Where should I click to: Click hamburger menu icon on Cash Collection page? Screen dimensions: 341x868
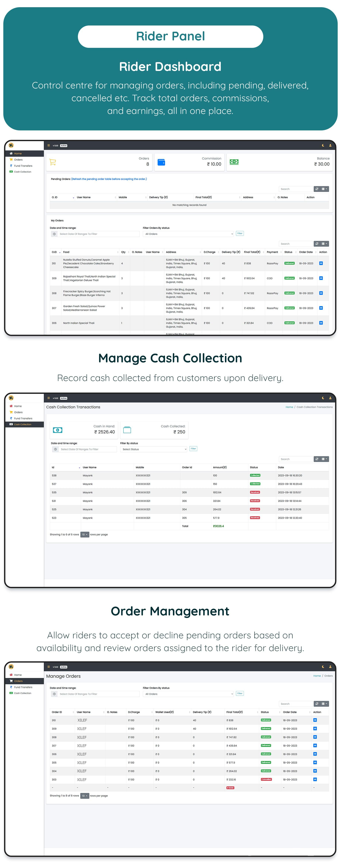coord(49,398)
